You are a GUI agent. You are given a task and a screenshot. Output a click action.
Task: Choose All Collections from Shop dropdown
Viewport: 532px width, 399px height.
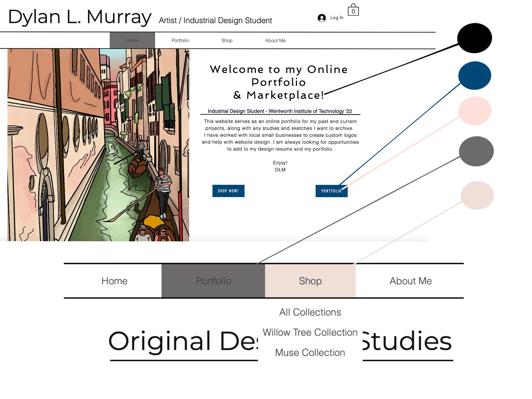310,312
